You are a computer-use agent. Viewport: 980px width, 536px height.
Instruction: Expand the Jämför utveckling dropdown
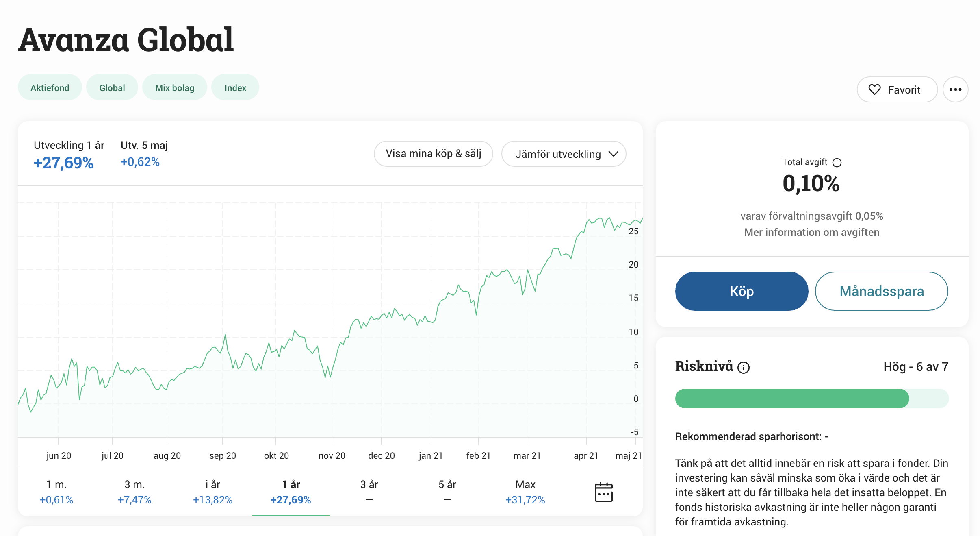pyautogui.click(x=564, y=154)
